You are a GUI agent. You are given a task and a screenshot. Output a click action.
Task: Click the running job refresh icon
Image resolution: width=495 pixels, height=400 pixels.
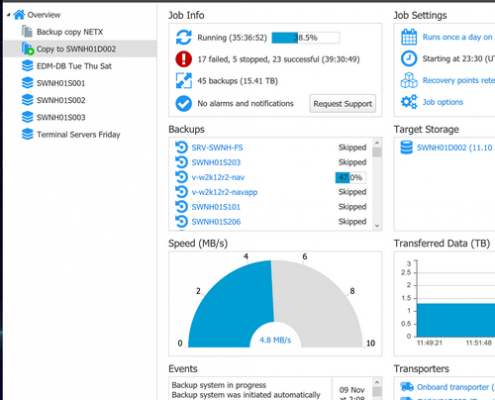click(184, 37)
